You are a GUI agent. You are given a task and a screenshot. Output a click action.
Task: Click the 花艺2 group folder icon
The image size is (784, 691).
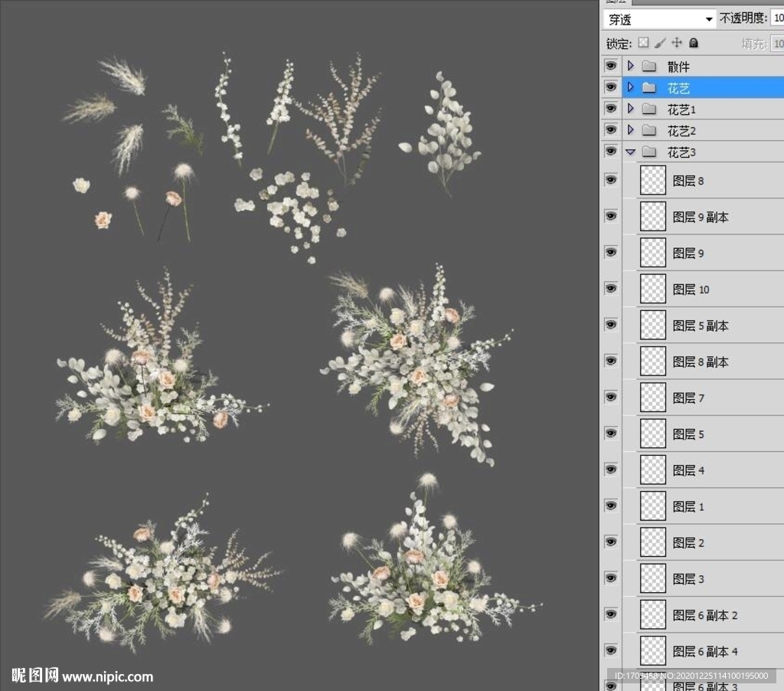tap(649, 131)
